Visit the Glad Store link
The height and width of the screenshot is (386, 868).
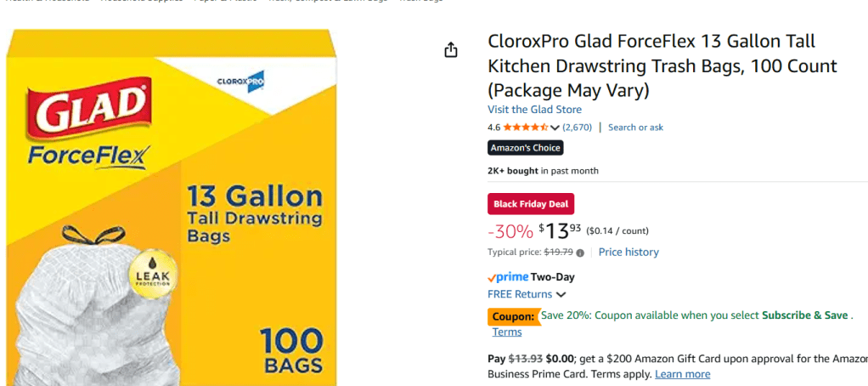(x=534, y=110)
